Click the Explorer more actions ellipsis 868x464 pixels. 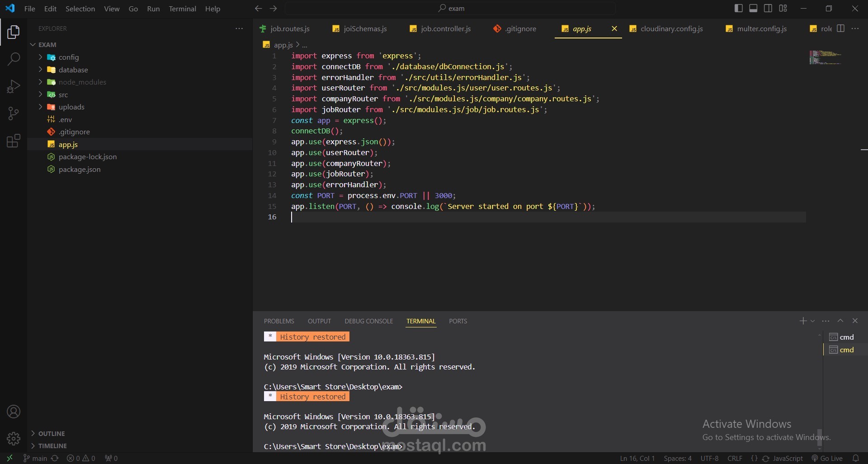point(239,28)
